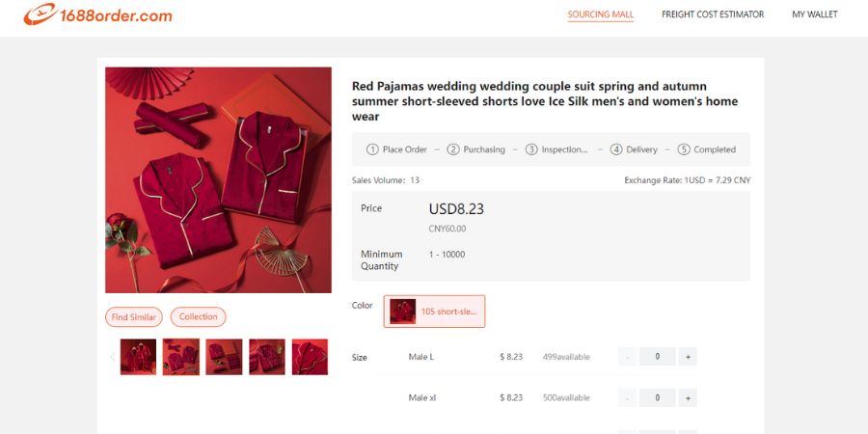View the third product thumbnail
Viewport: 868px width, 434px height.
pyautogui.click(x=225, y=357)
